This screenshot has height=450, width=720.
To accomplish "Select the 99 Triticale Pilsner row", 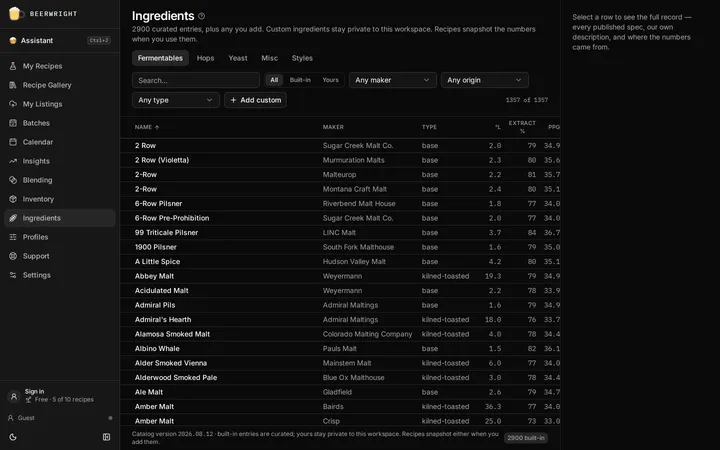I will [340, 233].
